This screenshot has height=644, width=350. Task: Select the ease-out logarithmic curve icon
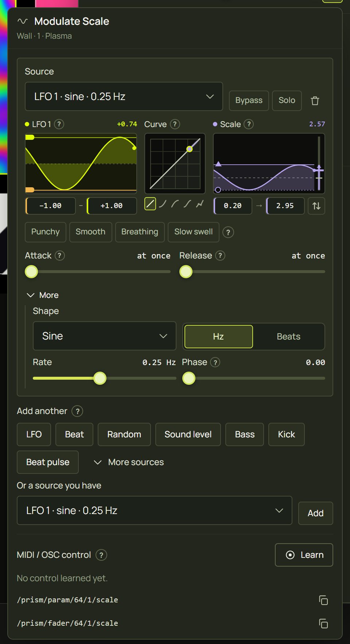click(175, 204)
